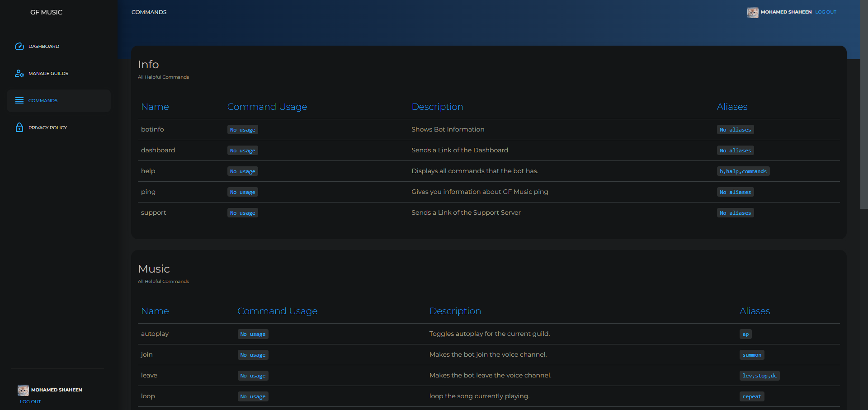Click the top-right user avatar image
Screen dimensions: 868x410
point(753,12)
